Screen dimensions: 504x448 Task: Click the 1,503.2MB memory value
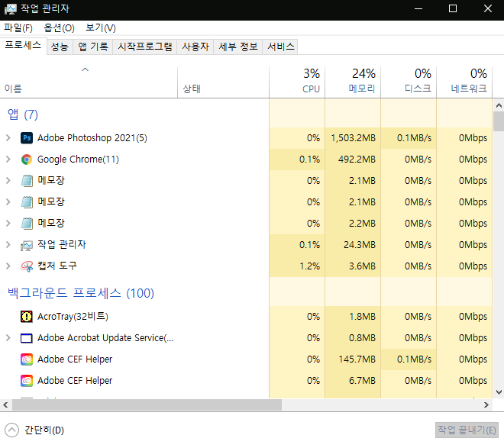click(354, 138)
